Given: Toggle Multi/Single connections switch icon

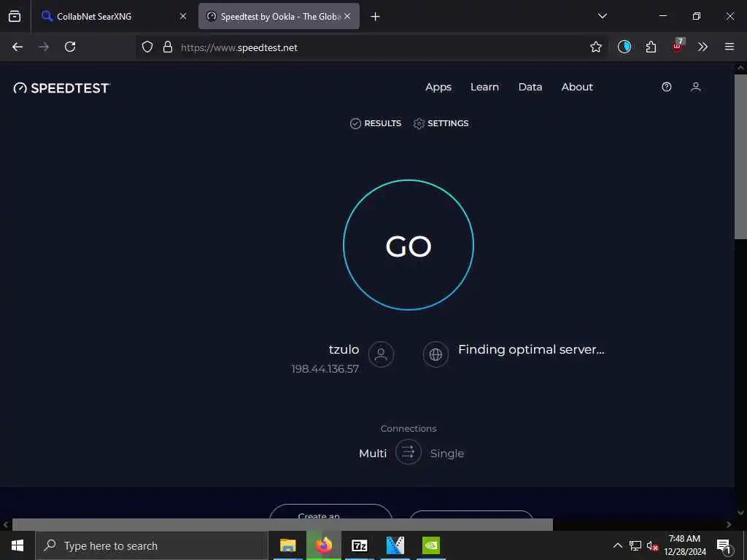Looking at the screenshot, I should click(409, 452).
